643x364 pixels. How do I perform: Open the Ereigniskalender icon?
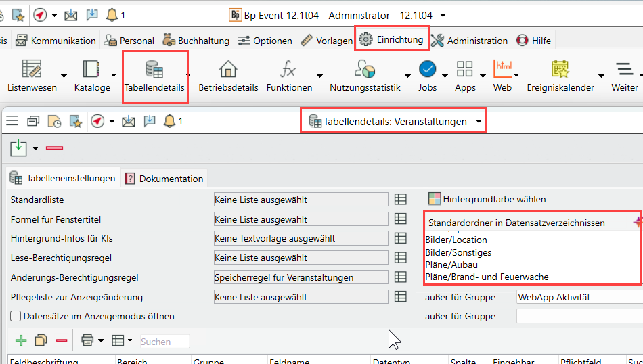click(559, 70)
